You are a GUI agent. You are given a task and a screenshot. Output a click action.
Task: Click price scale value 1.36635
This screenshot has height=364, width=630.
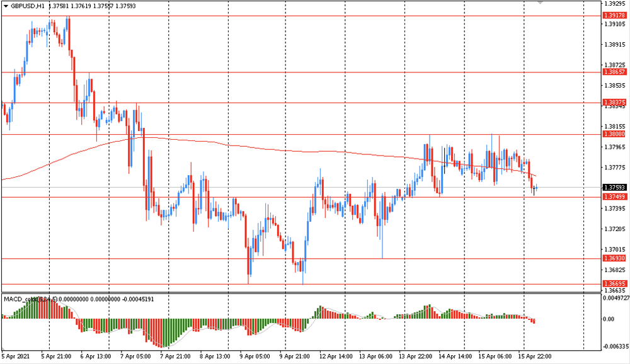click(x=615, y=290)
